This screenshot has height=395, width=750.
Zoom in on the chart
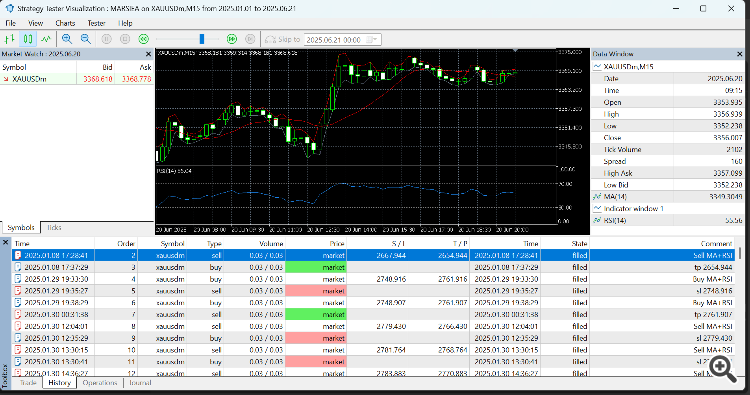pos(67,39)
